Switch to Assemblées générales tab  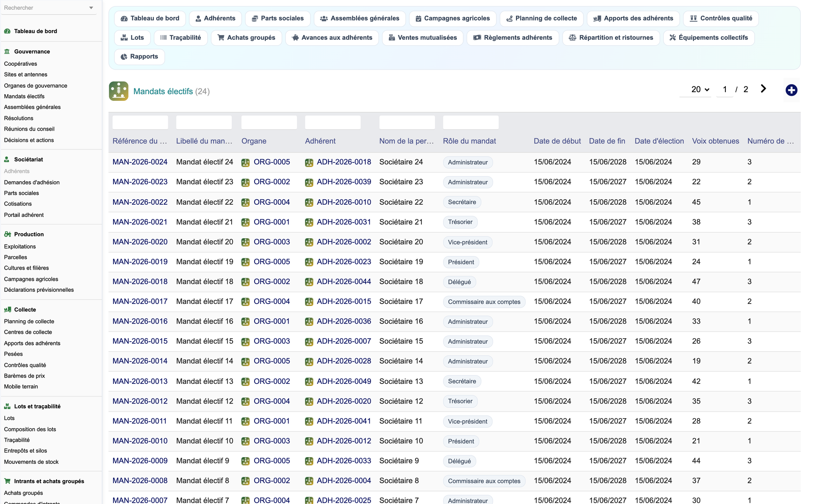tap(359, 18)
